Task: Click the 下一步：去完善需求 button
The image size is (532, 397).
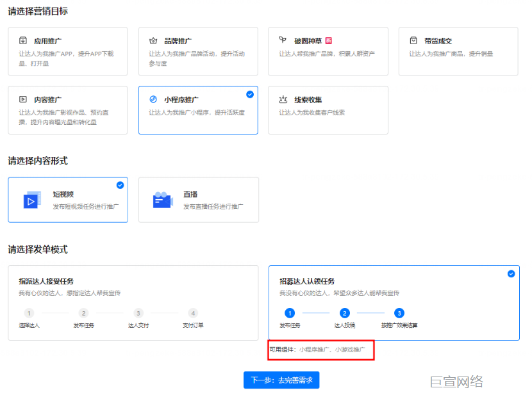Action: (281, 380)
